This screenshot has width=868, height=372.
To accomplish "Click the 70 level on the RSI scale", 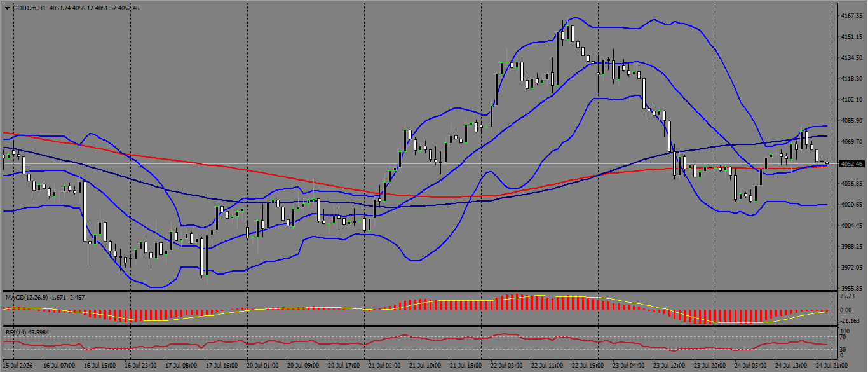I will tap(844, 338).
